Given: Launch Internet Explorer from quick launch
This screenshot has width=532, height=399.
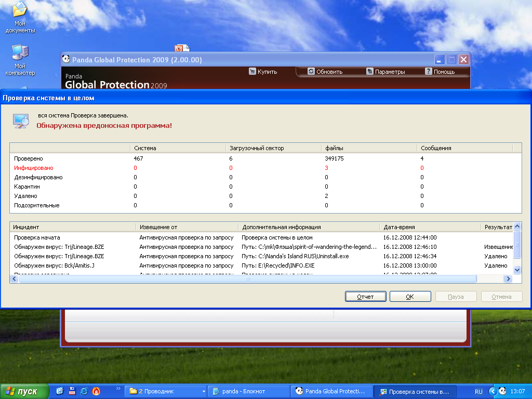Looking at the screenshot, I should [x=84, y=391].
